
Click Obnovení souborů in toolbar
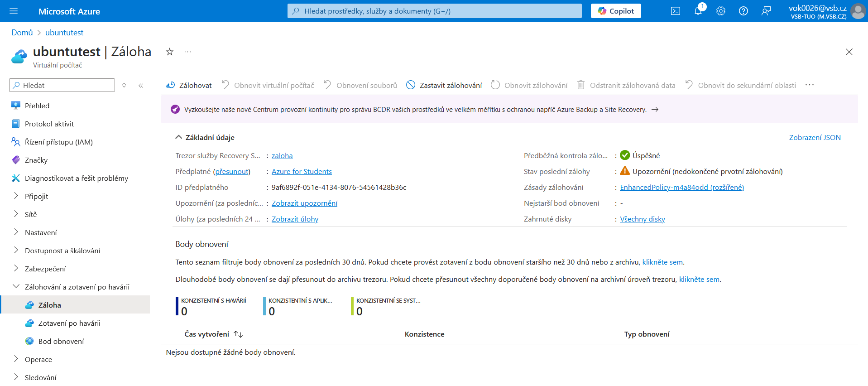360,85
